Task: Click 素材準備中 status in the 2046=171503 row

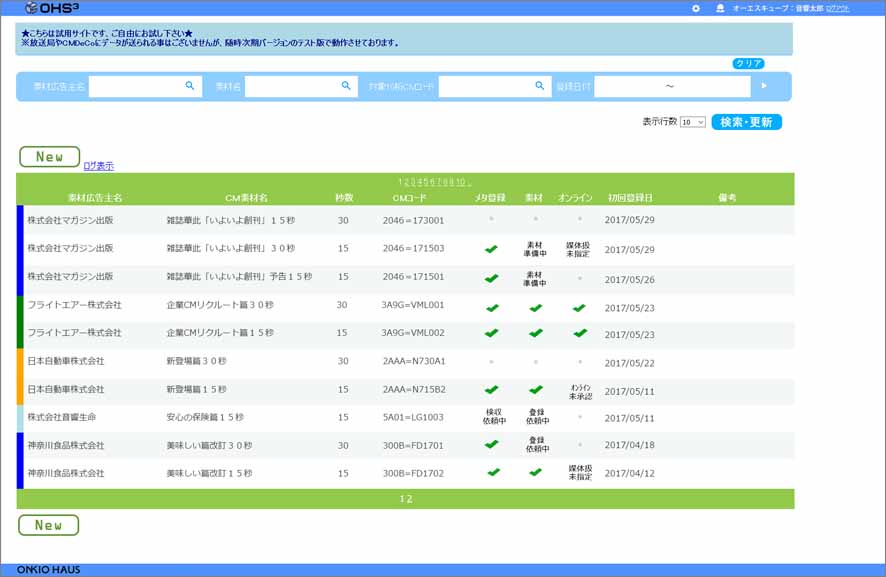Action: coord(535,249)
